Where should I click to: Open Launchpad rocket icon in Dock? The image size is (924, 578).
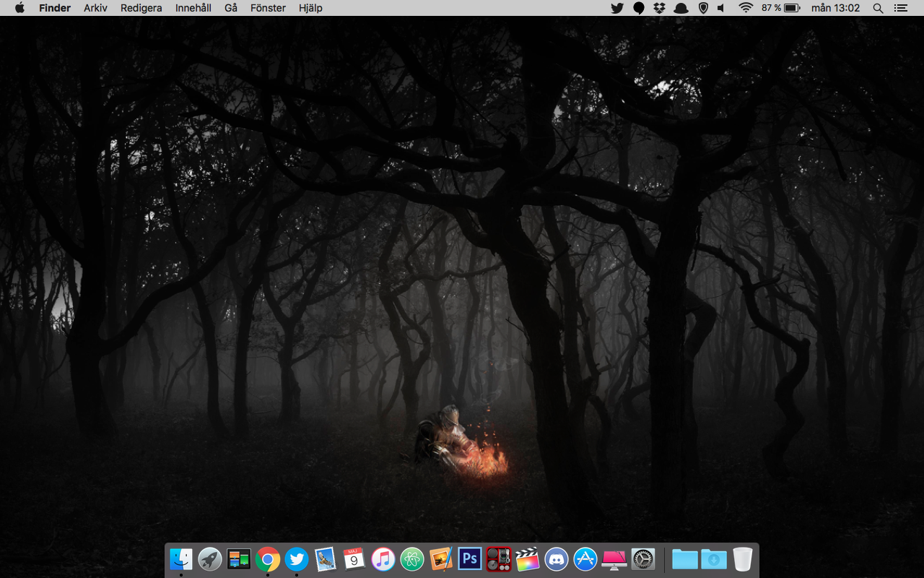[210, 559]
